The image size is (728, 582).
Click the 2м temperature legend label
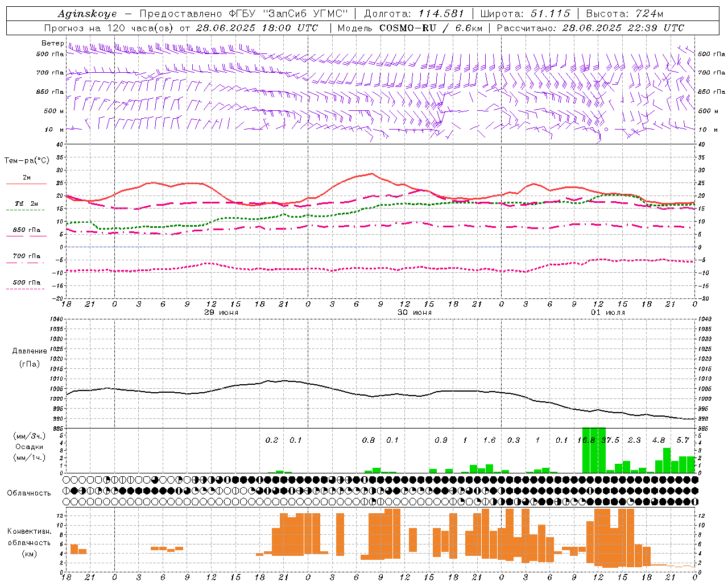pyautogui.click(x=27, y=177)
